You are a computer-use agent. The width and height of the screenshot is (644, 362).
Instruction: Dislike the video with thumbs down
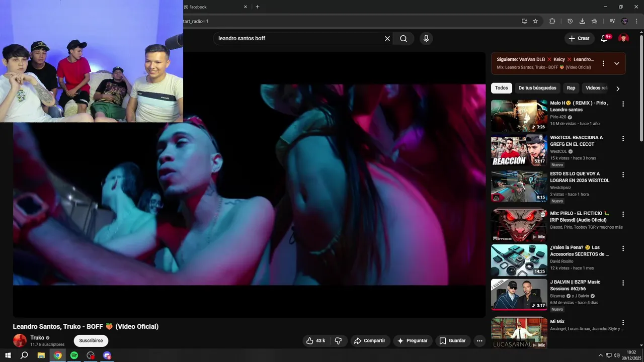pyautogui.click(x=338, y=341)
